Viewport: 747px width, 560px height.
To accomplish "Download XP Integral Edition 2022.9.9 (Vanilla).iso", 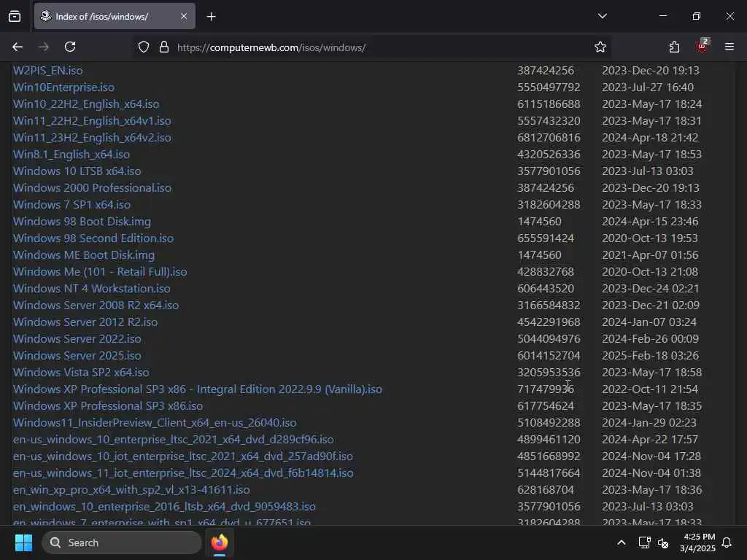I will (x=198, y=389).
